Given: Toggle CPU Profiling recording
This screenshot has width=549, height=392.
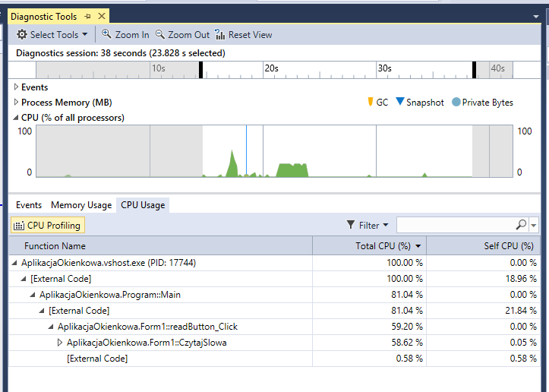Looking at the screenshot, I should (x=46, y=225).
